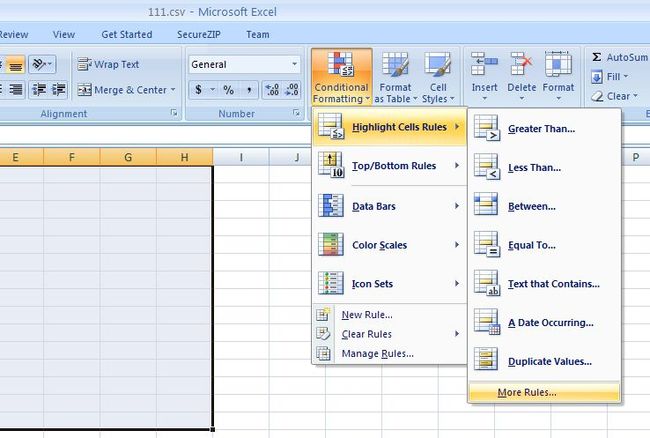This screenshot has height=438, width=650.
Task: Open Merge & Center dropdown arrow
Action: (x=173, y=90)
